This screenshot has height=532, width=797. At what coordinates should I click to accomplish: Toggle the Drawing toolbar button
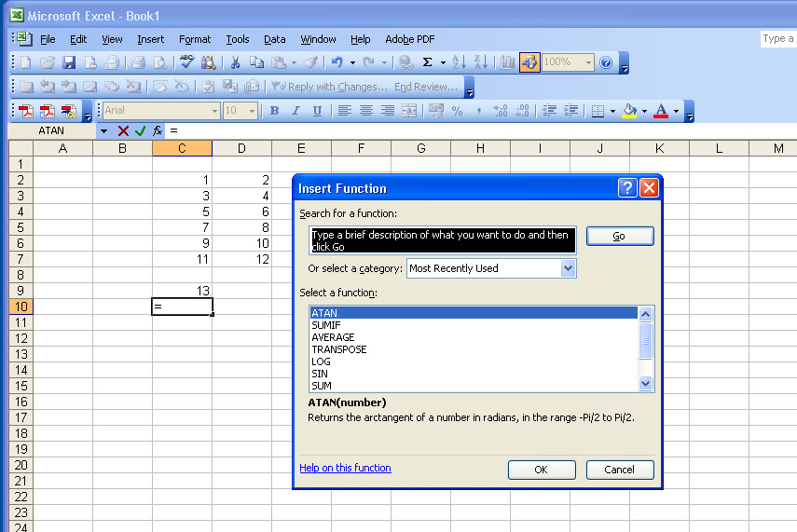529,62
